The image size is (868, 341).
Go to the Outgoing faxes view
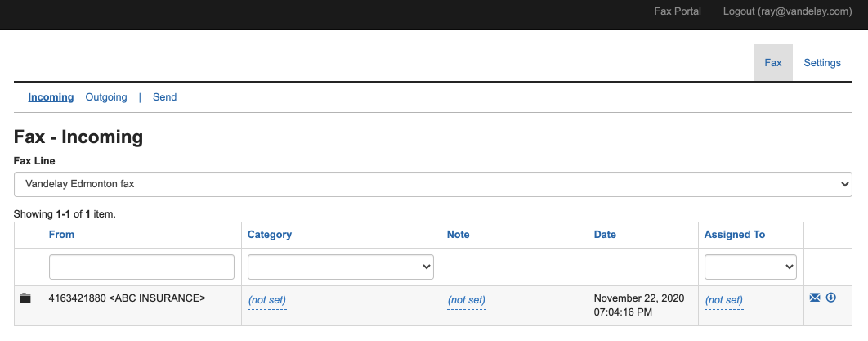tap(106, 97)
